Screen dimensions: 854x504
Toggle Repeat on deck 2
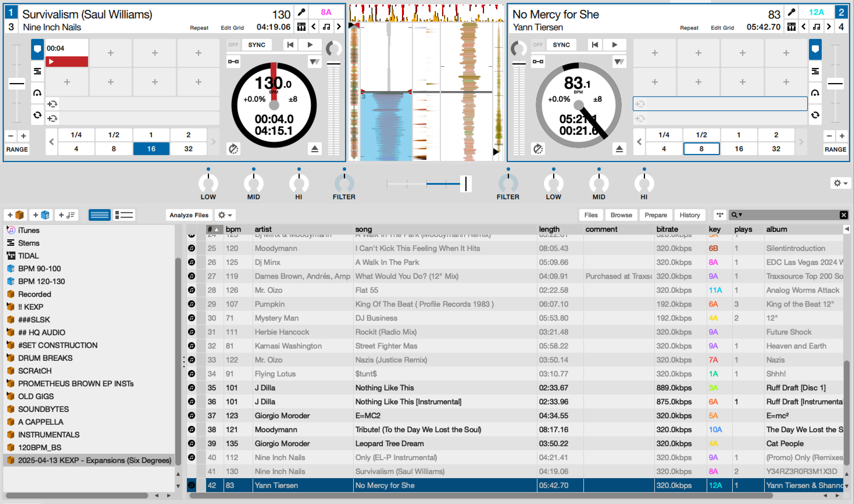(689, 28)
